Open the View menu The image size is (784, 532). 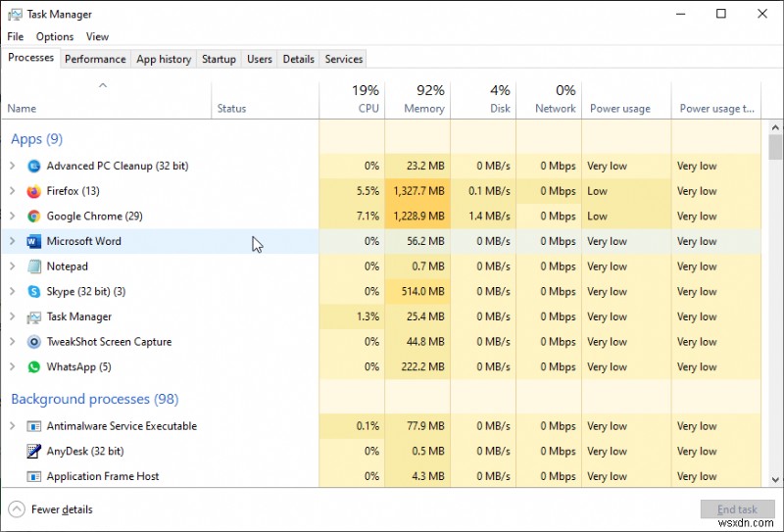coord(97,36)
